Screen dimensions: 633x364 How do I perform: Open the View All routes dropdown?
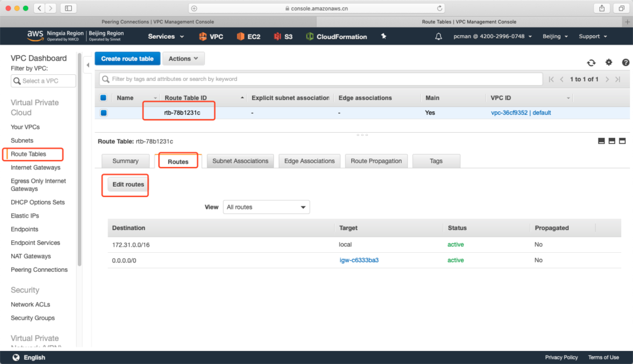[266, 207]
